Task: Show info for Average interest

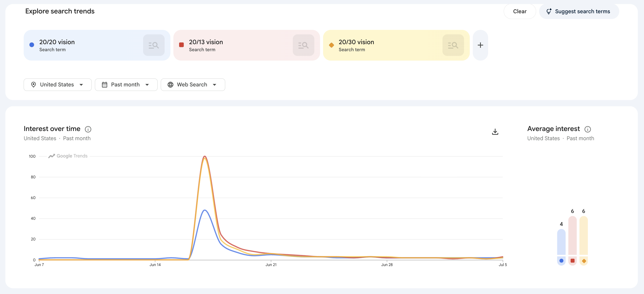Action: (587, 129)
